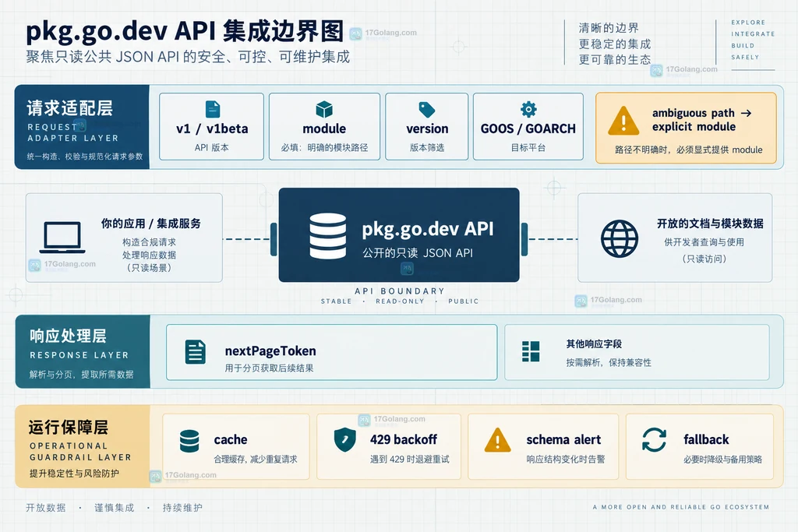Select the version label
Viewport: 798px width, 532px height.
tap(427, 129)
